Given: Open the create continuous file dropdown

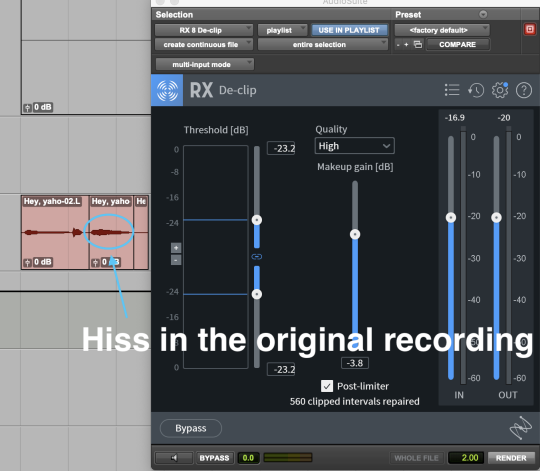Looking at the screenshot, I should click(x=204, y=44).
